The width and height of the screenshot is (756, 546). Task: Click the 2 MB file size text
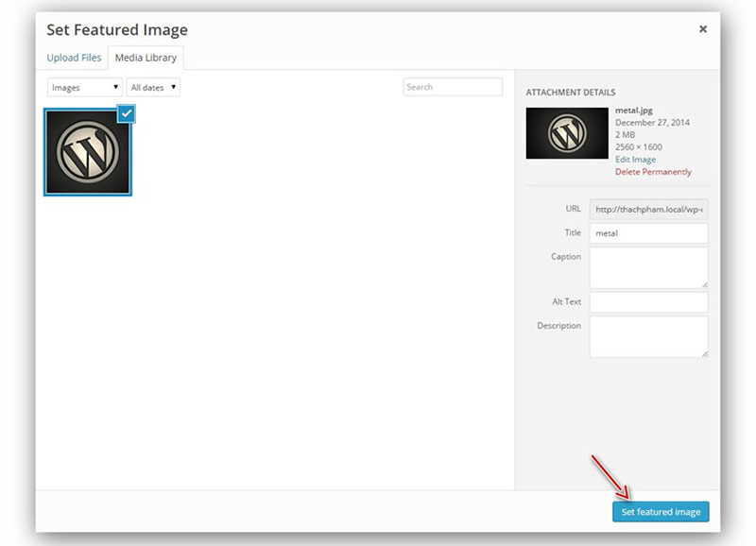coord(625,135)
